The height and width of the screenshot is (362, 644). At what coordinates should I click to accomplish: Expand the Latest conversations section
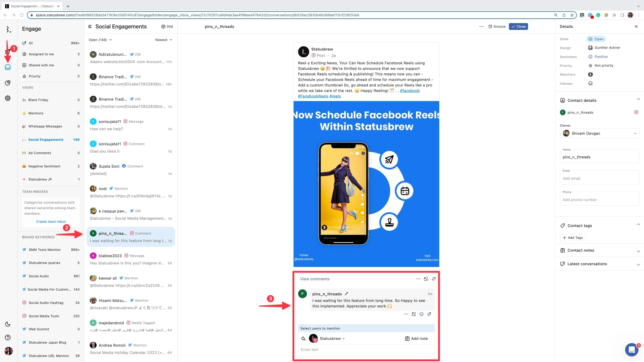[x=638, y=264]
